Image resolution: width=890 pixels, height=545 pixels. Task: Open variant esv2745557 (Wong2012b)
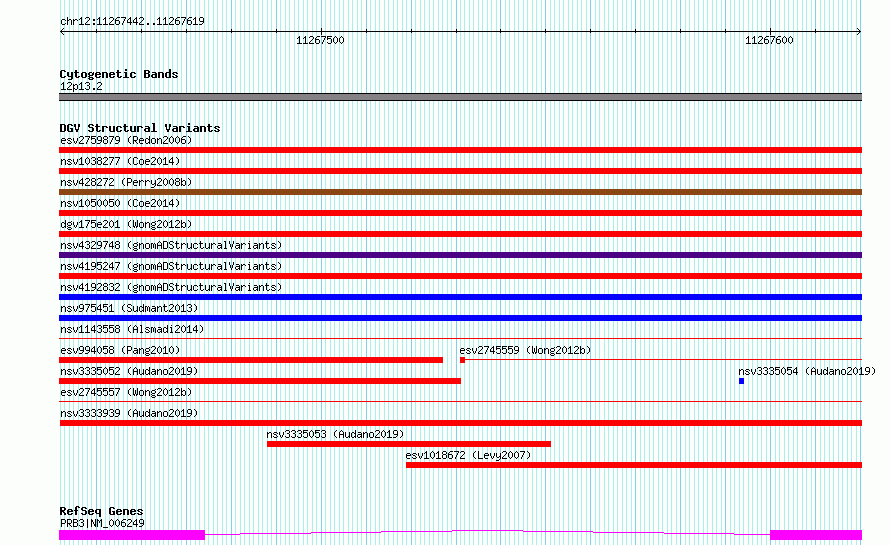point(126,392)
